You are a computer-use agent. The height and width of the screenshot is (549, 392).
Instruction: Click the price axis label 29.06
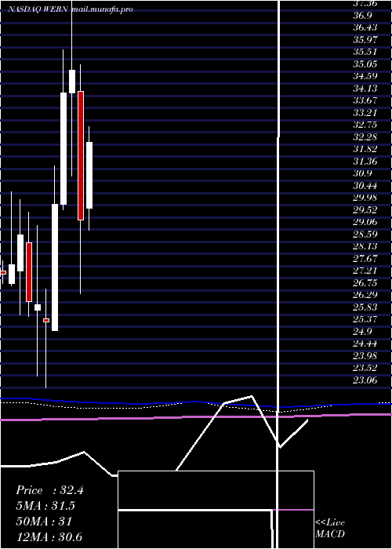pos(365,222)
